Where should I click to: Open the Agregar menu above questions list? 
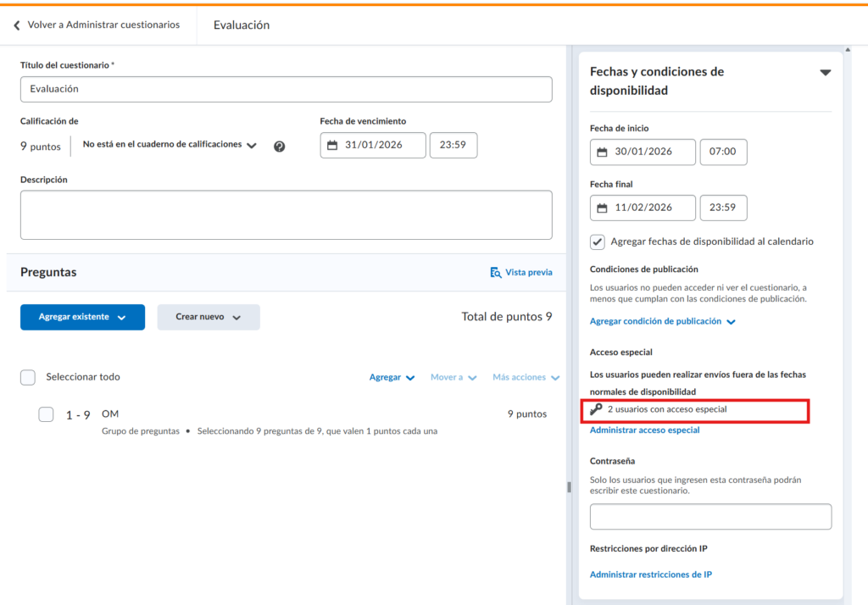point(392,377)
